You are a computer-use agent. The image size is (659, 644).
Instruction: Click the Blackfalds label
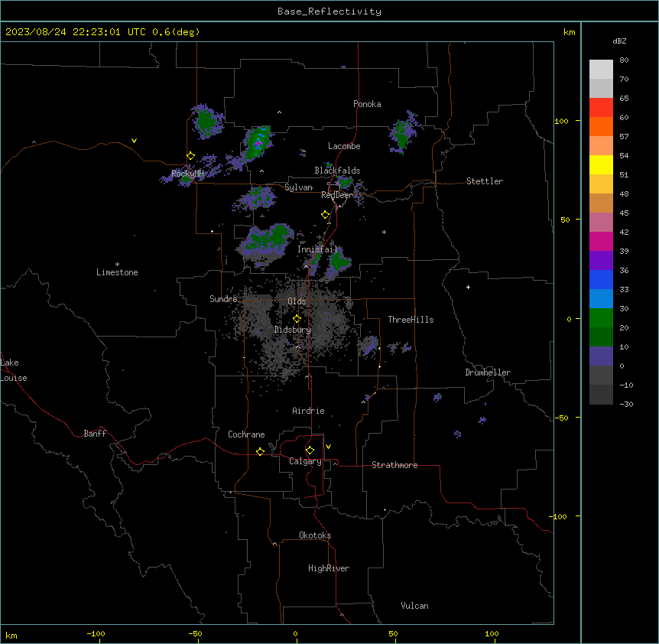tap(337, 171)
